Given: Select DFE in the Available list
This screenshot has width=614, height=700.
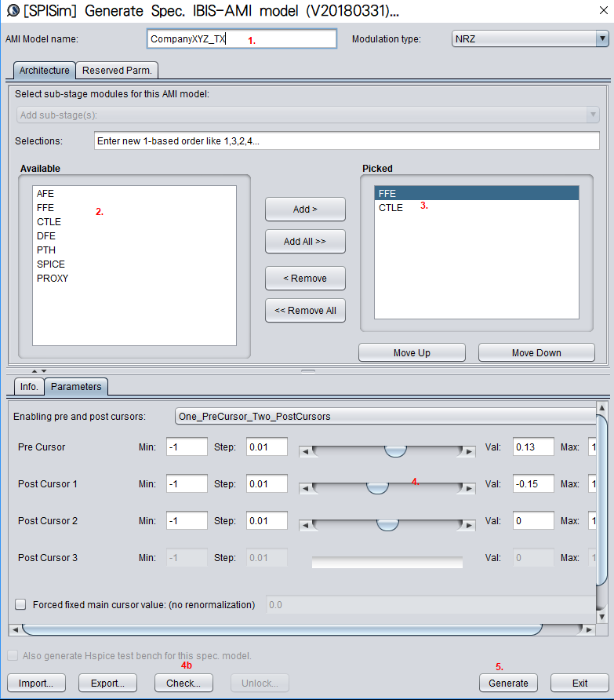Looking at the screenshot, I should [46, 235].
